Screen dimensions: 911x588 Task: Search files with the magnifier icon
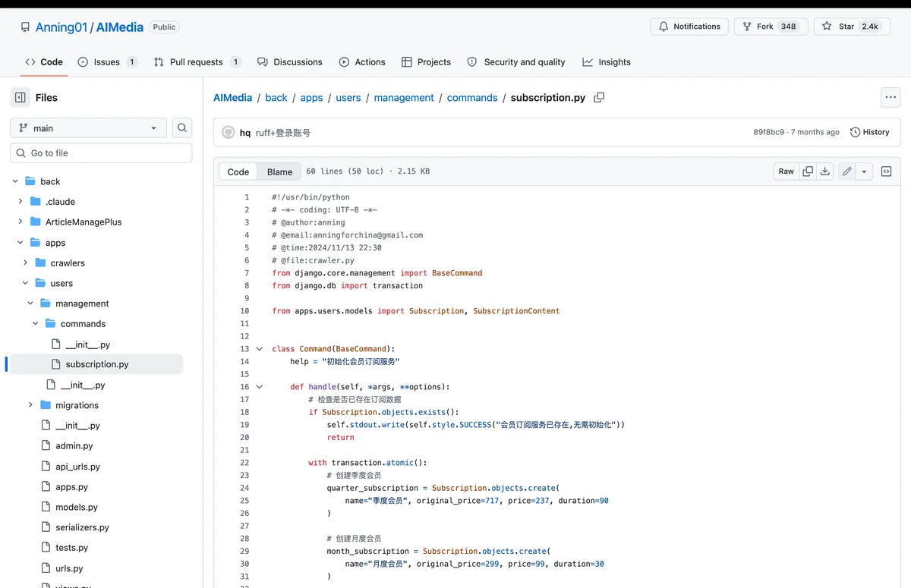182,128
